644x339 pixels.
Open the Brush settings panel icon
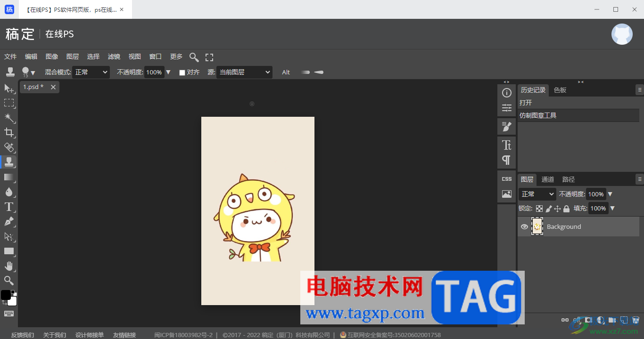pos(507,126)
